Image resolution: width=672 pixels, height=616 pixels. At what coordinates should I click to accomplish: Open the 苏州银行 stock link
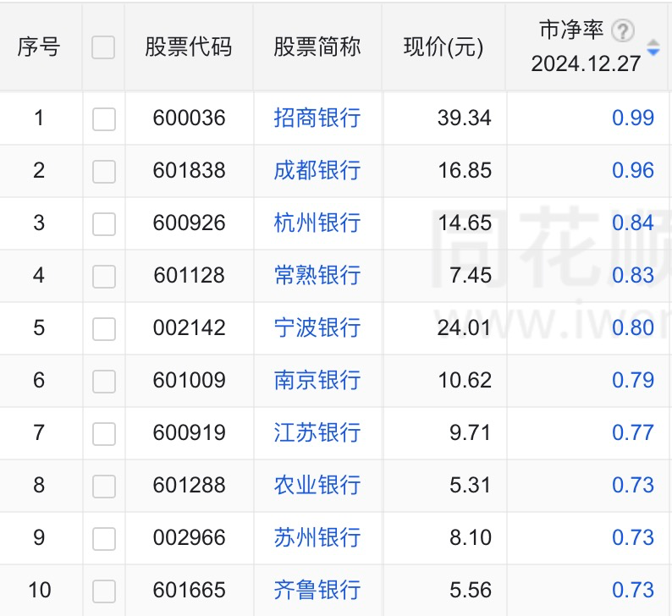(x=317, y=537)
